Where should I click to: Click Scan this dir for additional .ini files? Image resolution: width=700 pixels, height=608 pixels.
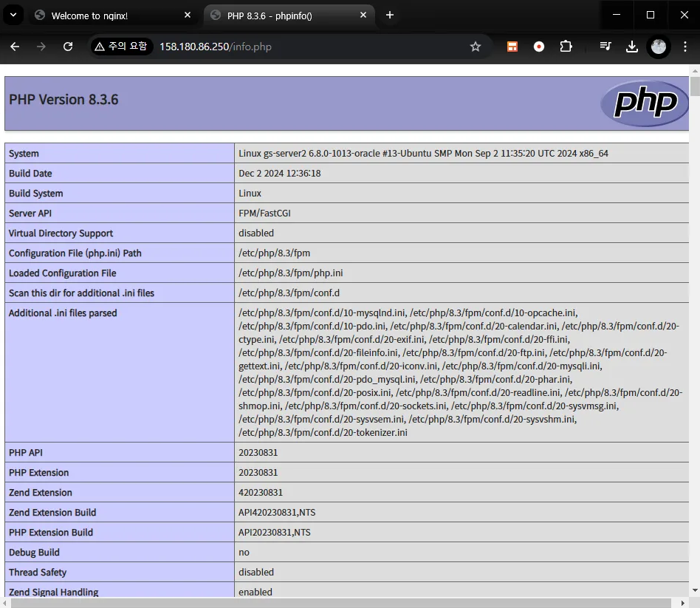tap(81, 293)
